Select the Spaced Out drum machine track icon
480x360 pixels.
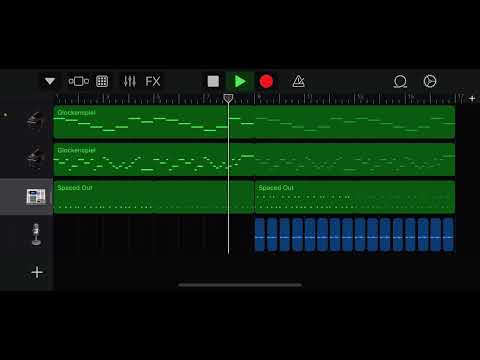click(36, 197)
